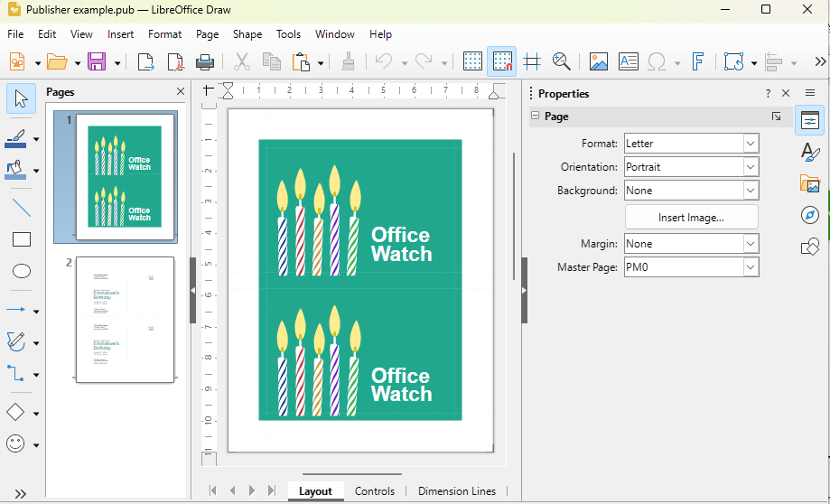Expand the standard toolbar overflow chevron

pyautogui.click(x=820, y=62)
